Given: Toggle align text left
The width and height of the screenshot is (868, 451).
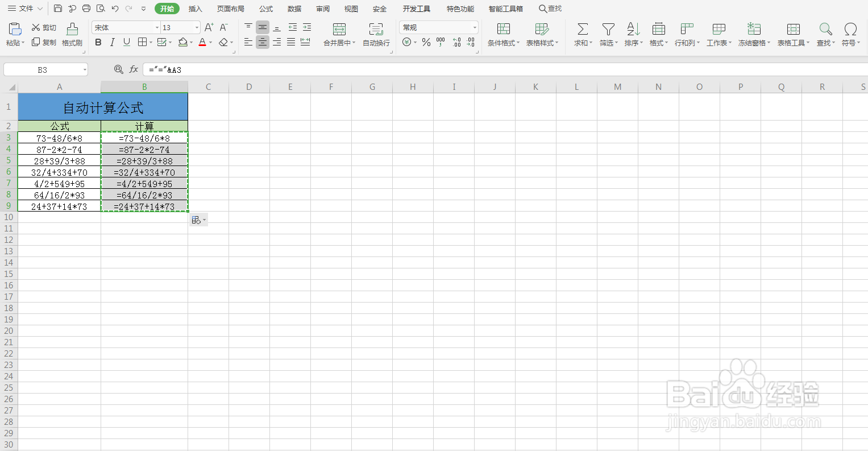Looking at the screenshot, I should click(x=248, y=42).
